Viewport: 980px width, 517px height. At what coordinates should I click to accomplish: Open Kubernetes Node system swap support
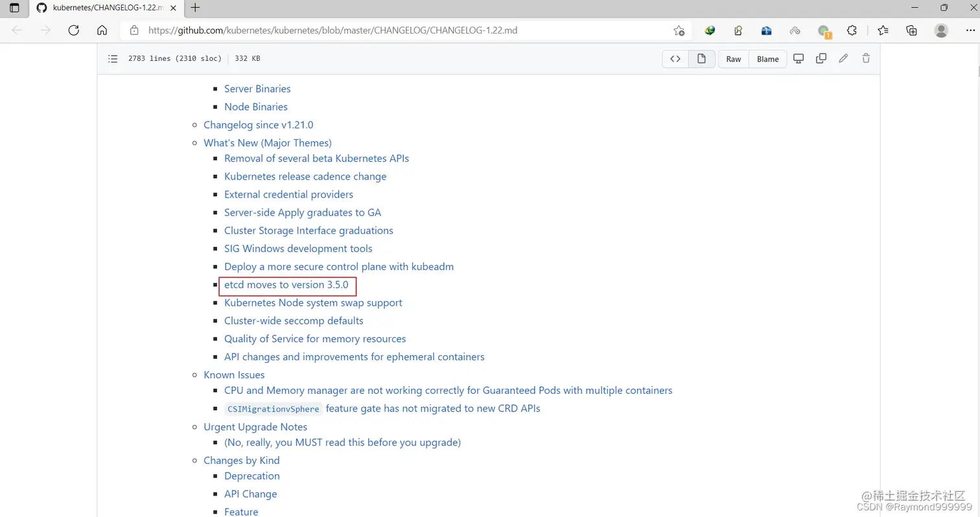[313, 303]
